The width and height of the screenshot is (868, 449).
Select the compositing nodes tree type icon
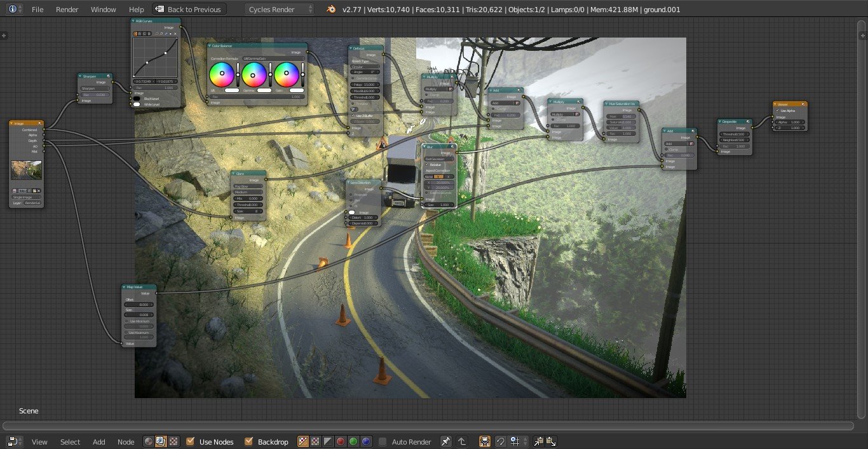[161, 441]
